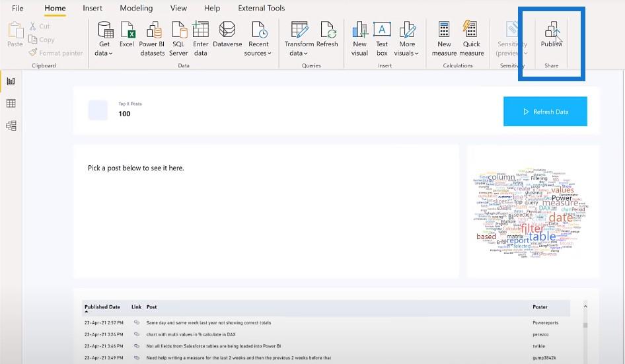
Task: Switch to Report view in sidebar
Action: pos(11,81)
